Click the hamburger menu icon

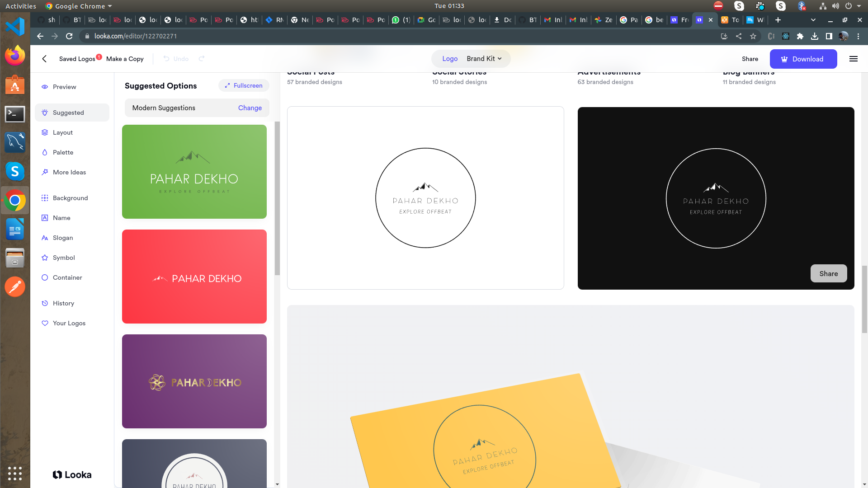[x=854, y=59]
